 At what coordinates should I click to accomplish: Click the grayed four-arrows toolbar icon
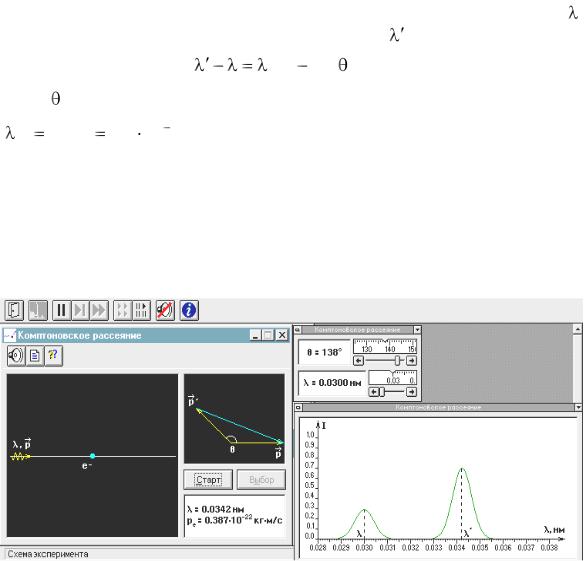tap(123, 310)
